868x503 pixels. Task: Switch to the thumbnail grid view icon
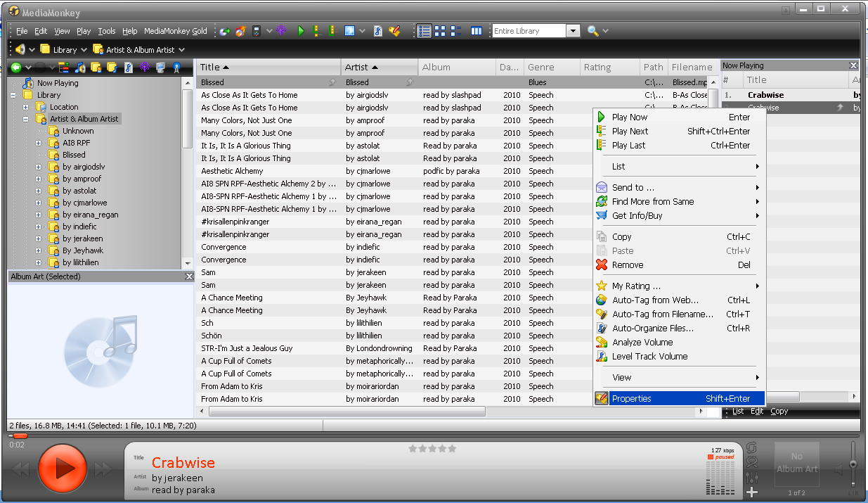coord(440,31)
